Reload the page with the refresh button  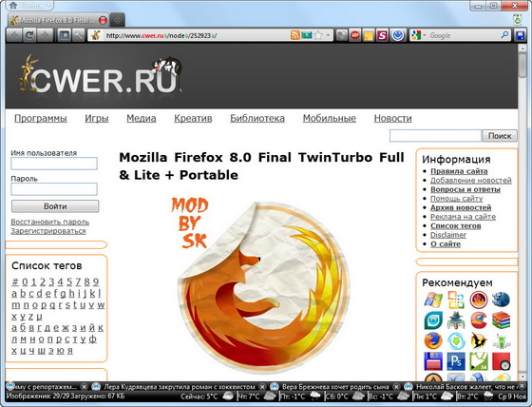(29, 35)
